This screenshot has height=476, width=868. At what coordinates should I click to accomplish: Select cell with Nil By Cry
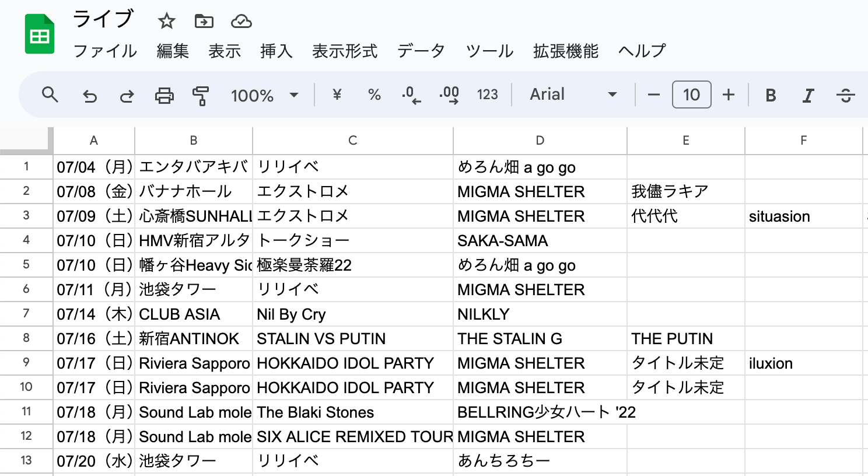[x=353, y=314]
